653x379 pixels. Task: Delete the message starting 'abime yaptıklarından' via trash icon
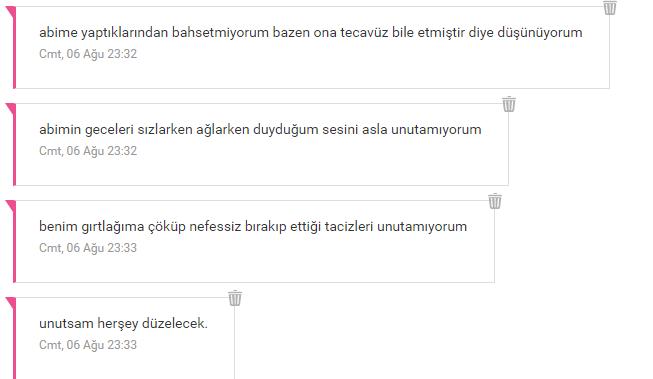click(x=610, y=7)
